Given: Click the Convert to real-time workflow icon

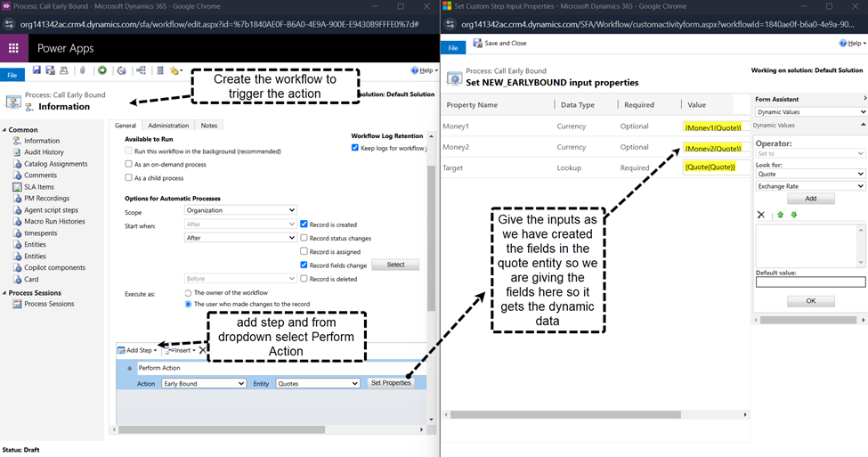Looking at the screenshot, I should click(x=122, y=70).
